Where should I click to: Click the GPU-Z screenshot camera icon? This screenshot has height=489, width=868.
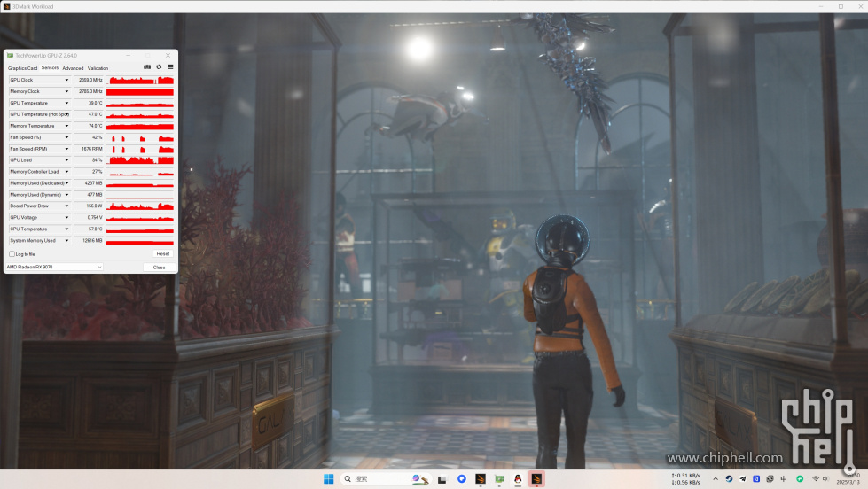click(147, 67)
